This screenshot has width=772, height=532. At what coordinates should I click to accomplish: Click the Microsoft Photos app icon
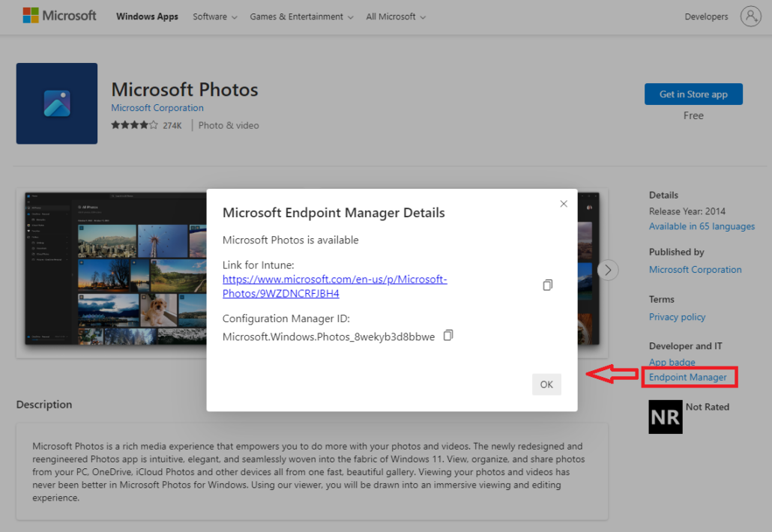(57, 103)
